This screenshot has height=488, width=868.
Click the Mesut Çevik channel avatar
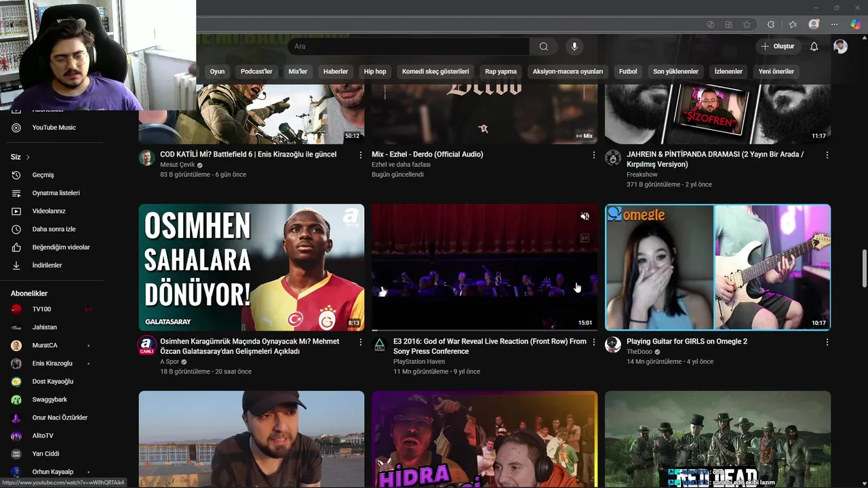coord(146,158)
